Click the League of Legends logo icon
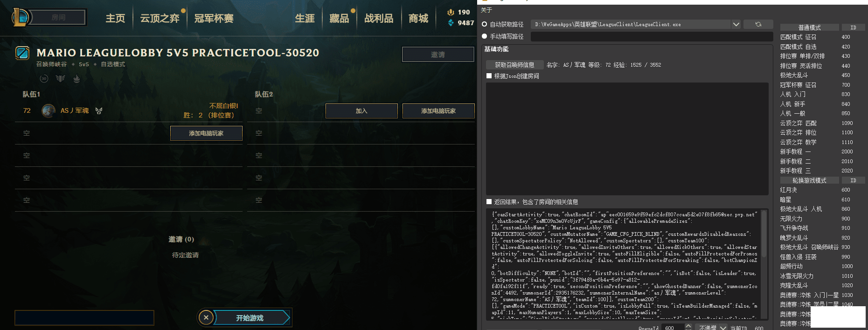The image size is (868, 330). (21, 18)
